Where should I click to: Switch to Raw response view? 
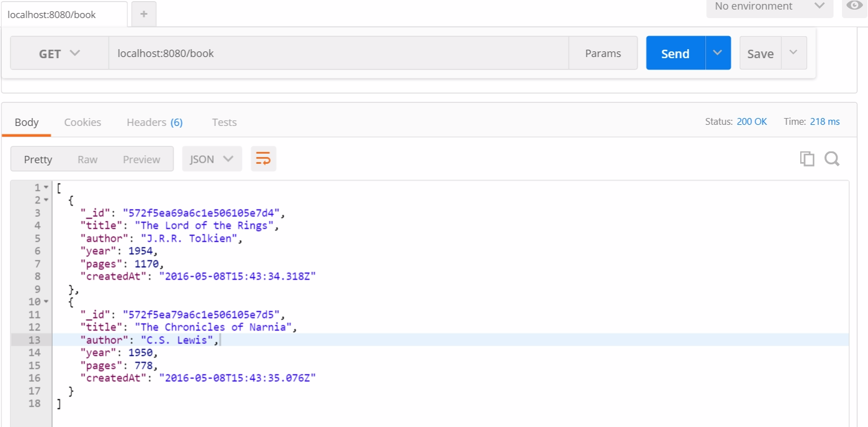point(88,160)
